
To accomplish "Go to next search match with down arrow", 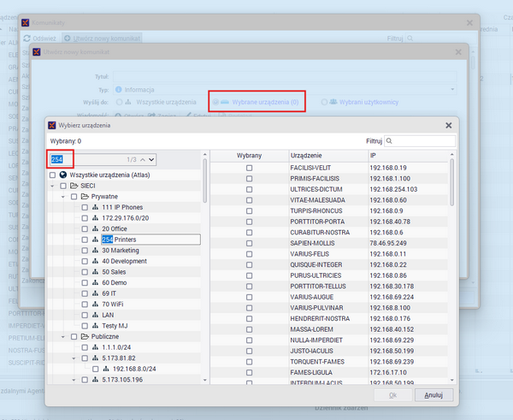I will [151, 160].
